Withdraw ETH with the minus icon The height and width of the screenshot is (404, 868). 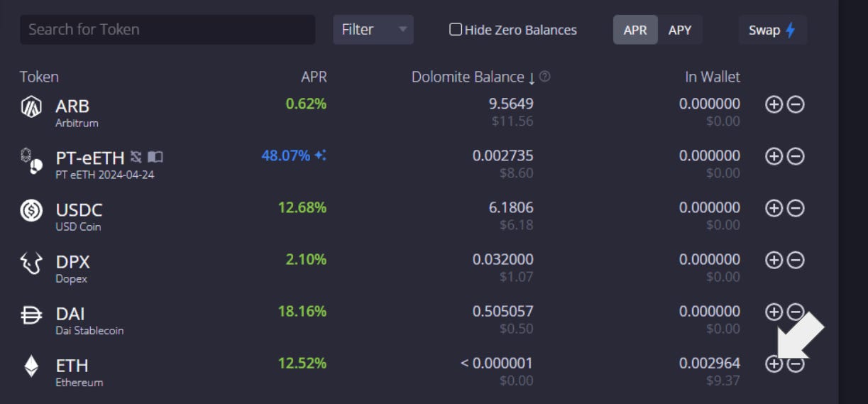[796, 364]
